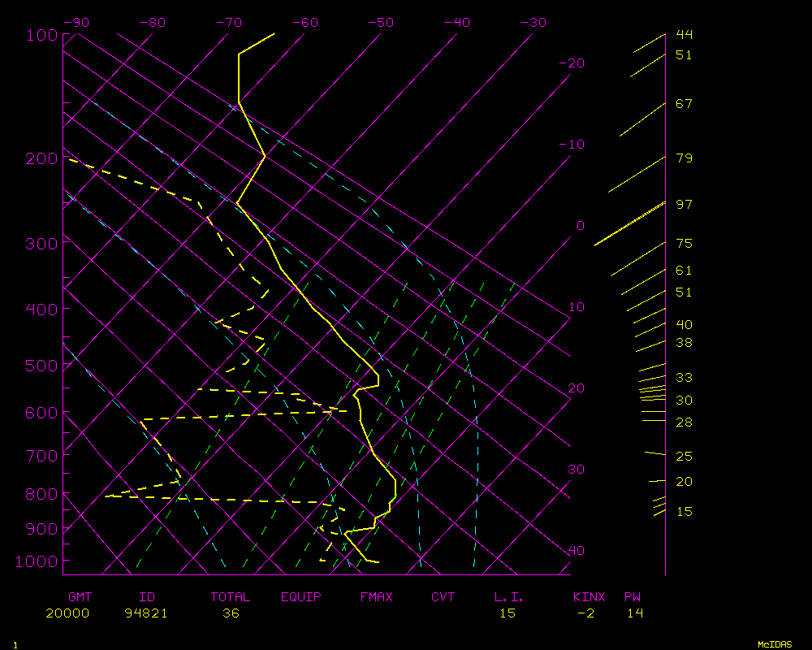Viewport: 812px width, 650px height.
Task: Select the 67 wind speed value
Action: (x=684, y=104)
